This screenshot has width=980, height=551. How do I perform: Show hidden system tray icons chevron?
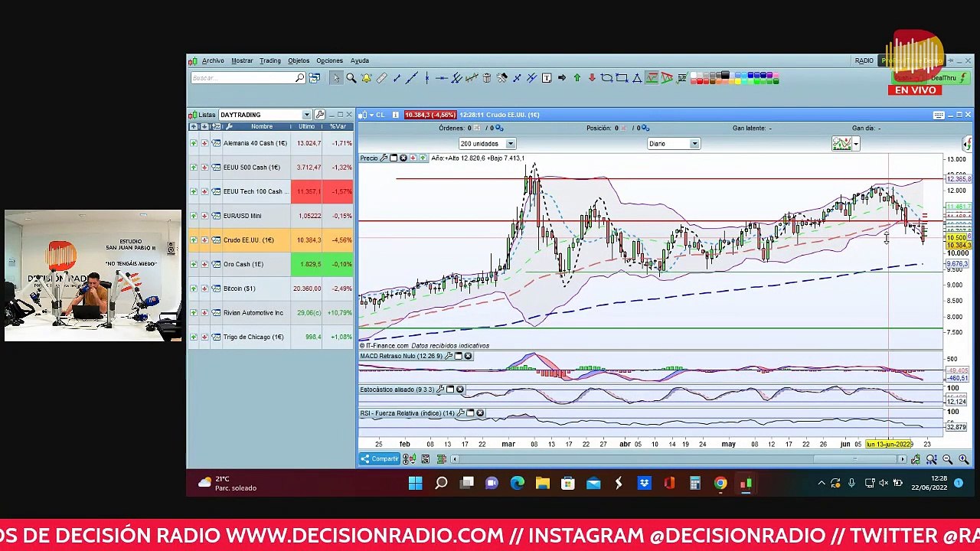coord(822,483)
